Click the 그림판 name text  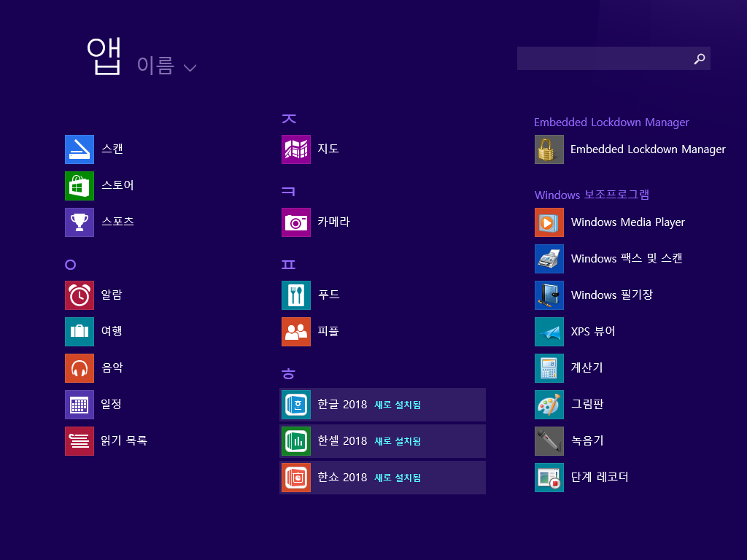[x=587, y=404]
